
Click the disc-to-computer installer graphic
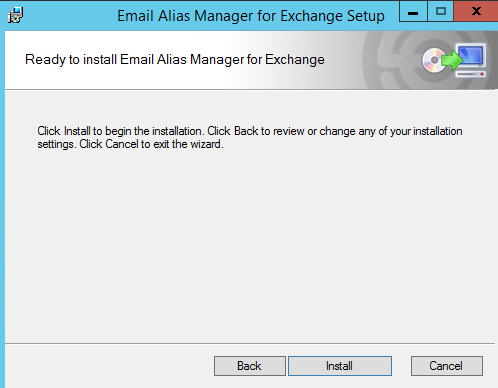pos(454,60)
